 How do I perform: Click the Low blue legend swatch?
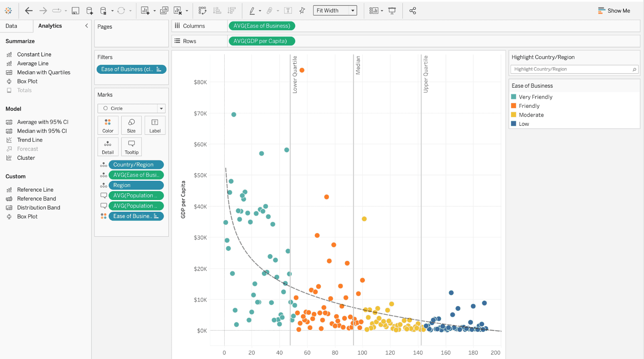513,124
